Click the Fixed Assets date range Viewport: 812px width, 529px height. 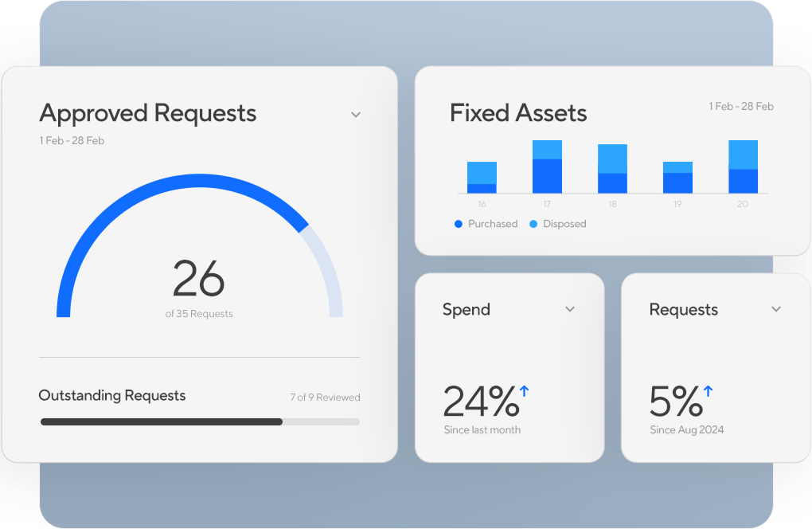coord(740,107)
